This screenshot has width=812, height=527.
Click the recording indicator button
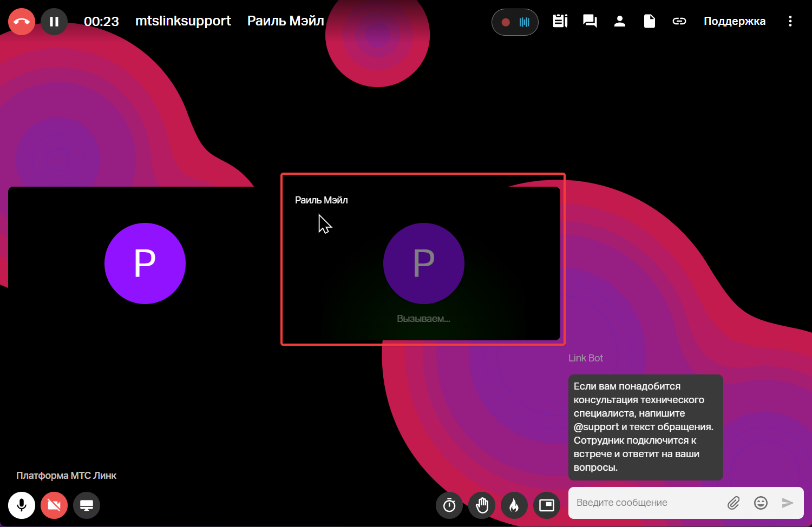[514, 22]
